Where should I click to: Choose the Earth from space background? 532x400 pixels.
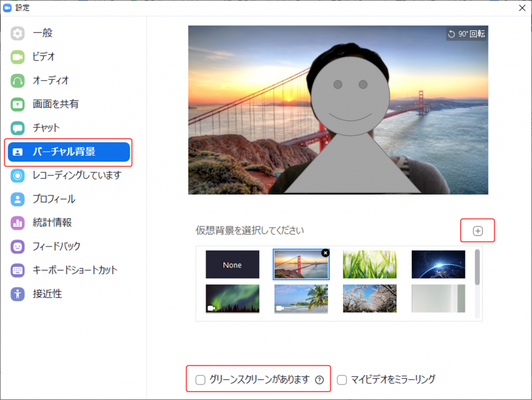(x=438, y=265)
